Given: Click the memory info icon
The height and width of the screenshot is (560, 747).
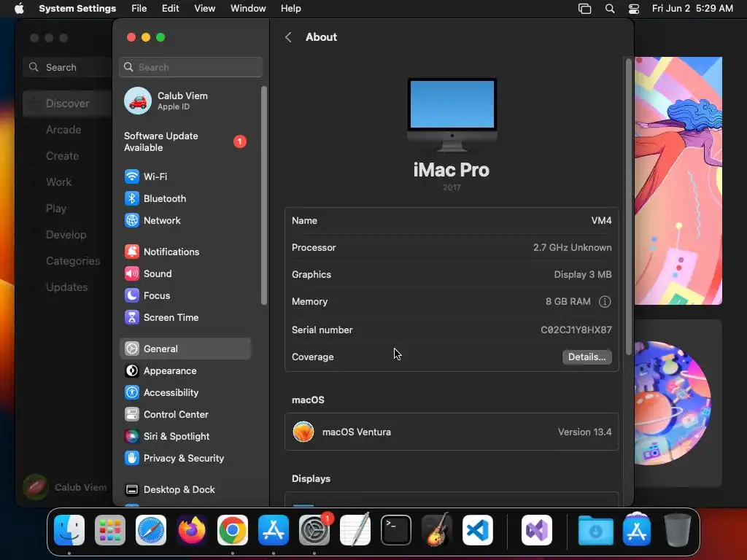Looking at the screenshot, I should point(605,301).
